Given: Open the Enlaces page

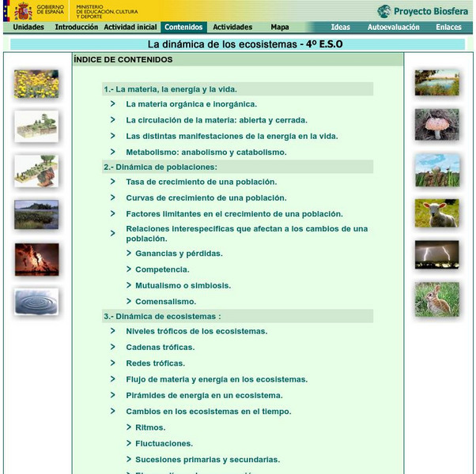Looking at the screenshot, I should [448, 28].
